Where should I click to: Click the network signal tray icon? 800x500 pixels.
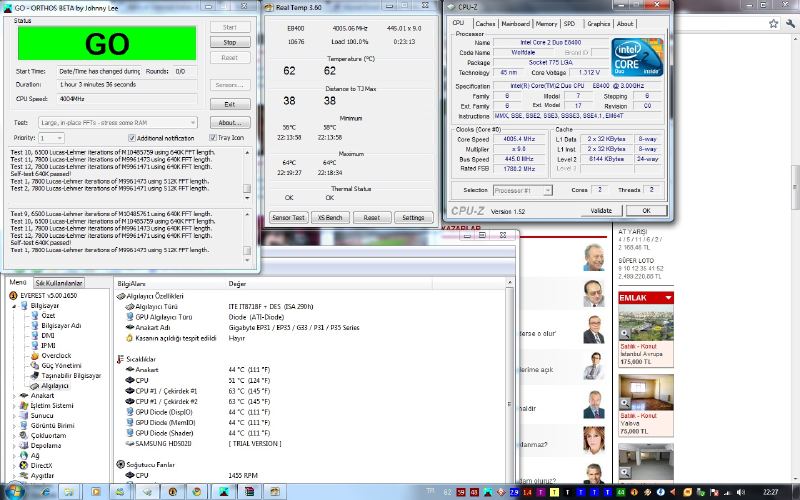(727, 492)
